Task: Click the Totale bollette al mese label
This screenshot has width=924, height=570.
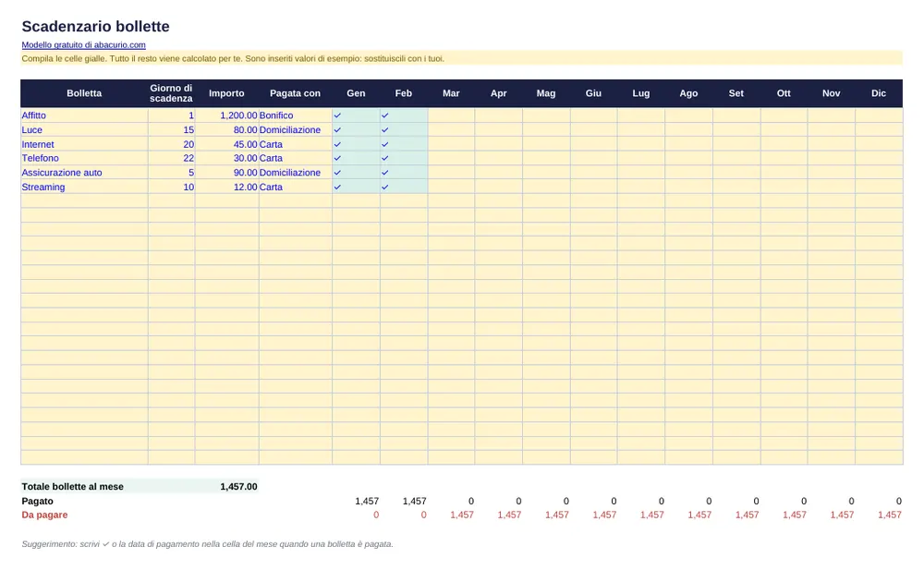Action: point(72,486)
